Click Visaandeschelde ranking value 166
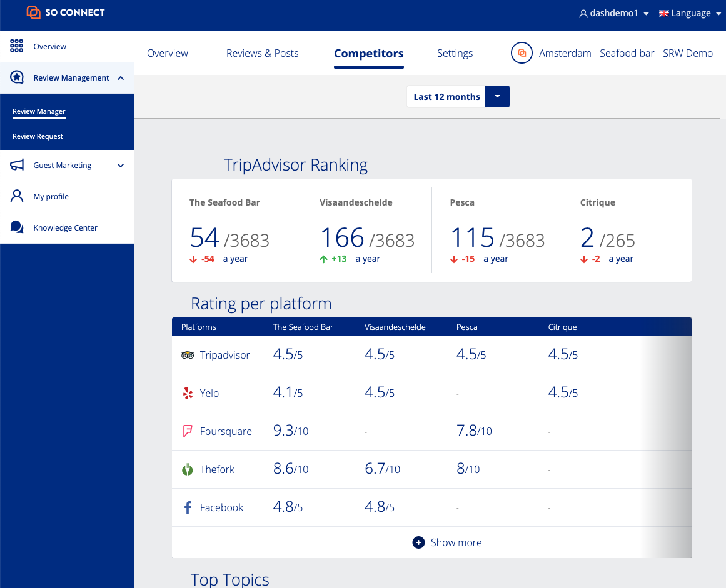 342,238
